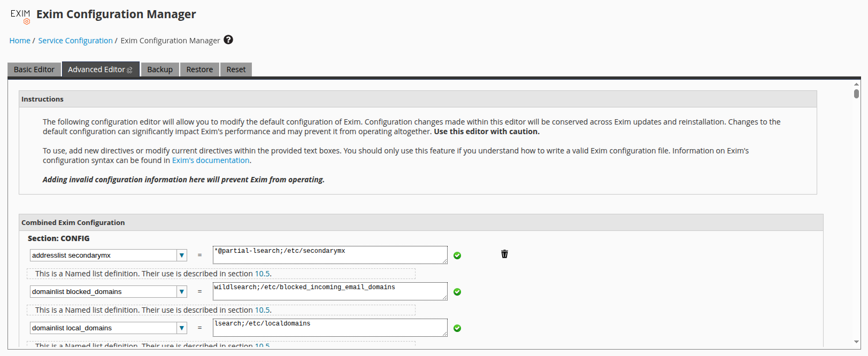Image resolution: width=868 pixels, height=356 pixels.
Task: Edit the blocked_domains value text box
Action: 330,291
